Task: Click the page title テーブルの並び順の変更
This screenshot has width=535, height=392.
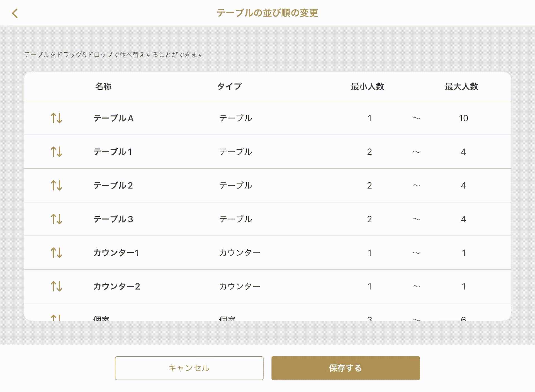Action: [x=267, y=13]
